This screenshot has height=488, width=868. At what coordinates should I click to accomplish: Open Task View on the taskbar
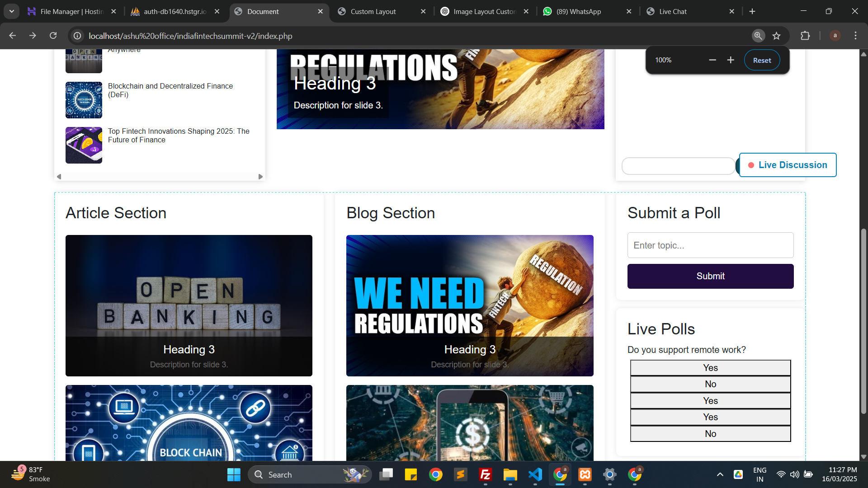click(386, 474)
